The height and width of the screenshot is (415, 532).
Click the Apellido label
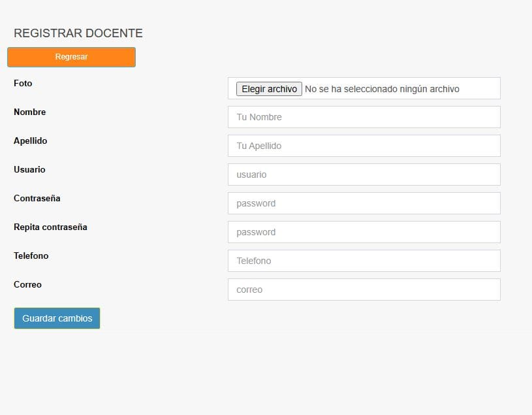click(x=31, y=141)
